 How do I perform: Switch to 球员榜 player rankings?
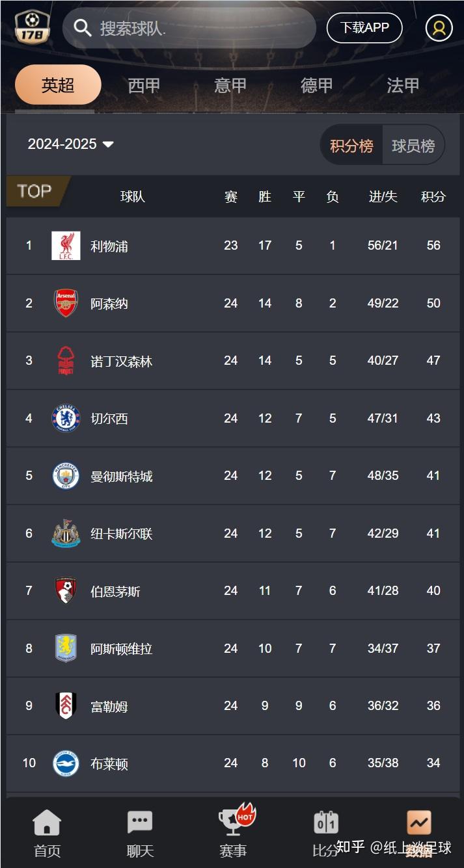coord(413,145)
